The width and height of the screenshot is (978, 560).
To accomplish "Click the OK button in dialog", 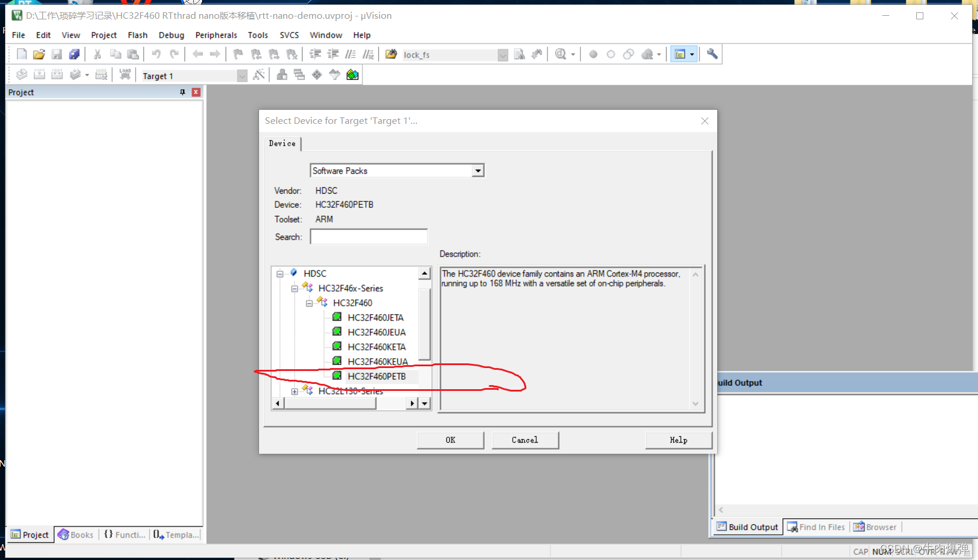I will click(x=451, y=440).
